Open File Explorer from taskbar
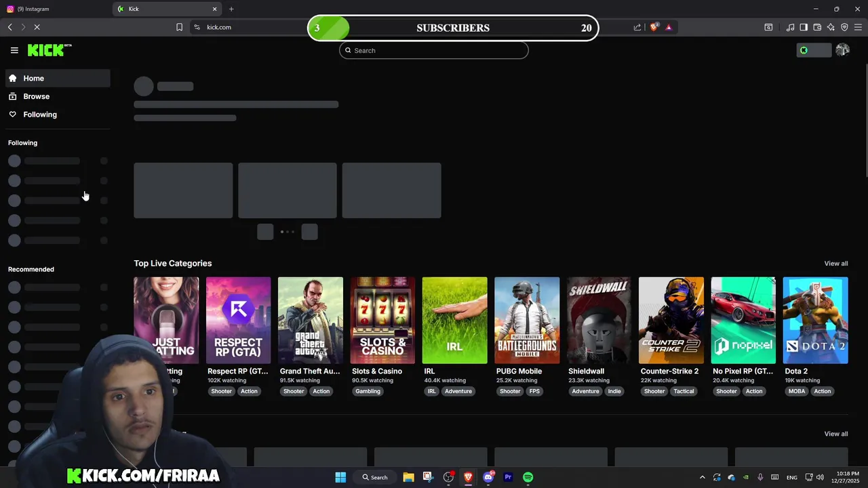 pyautogui.click(x=408, y=477)
